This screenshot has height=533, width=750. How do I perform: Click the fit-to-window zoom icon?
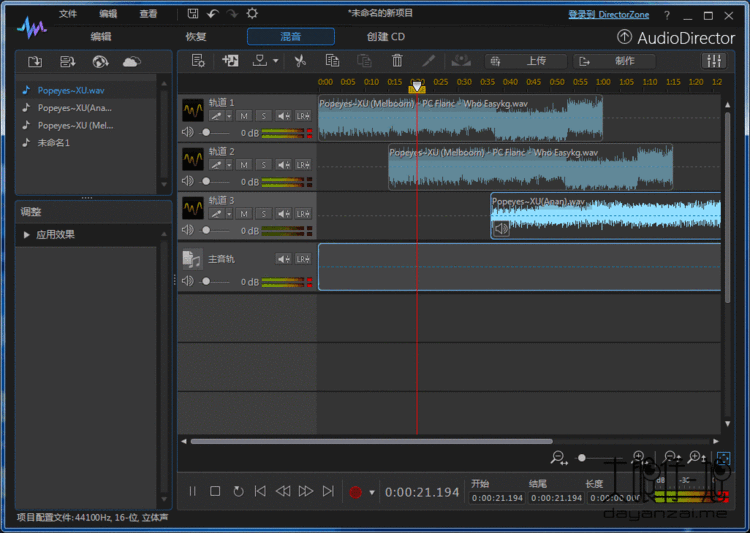[x=723, y=458]
